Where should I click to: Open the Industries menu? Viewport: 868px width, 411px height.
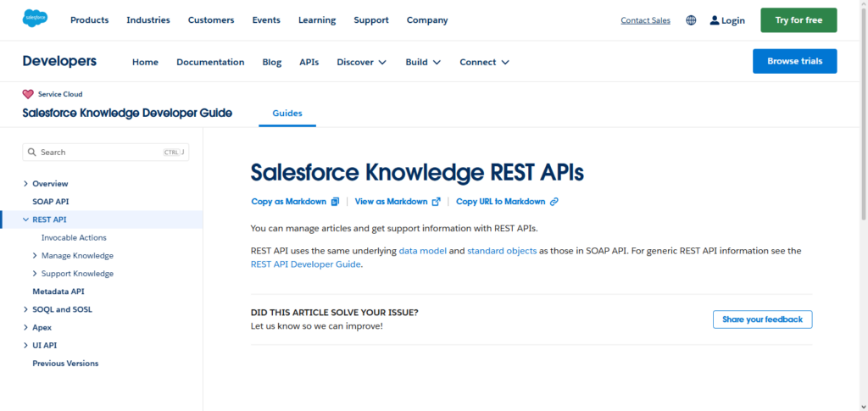tap(148, 19)
